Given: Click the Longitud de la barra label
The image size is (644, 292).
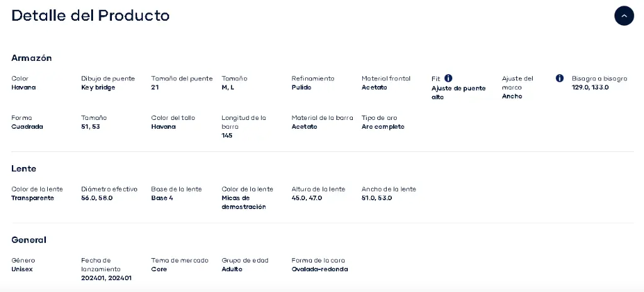Looking at the screenshot, I should [x=243, y=122].
